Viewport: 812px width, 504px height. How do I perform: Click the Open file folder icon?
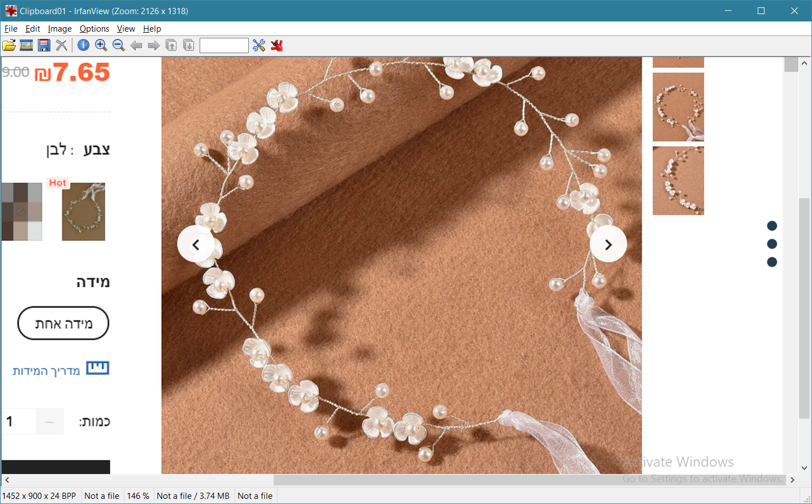(x=9, y=46)
